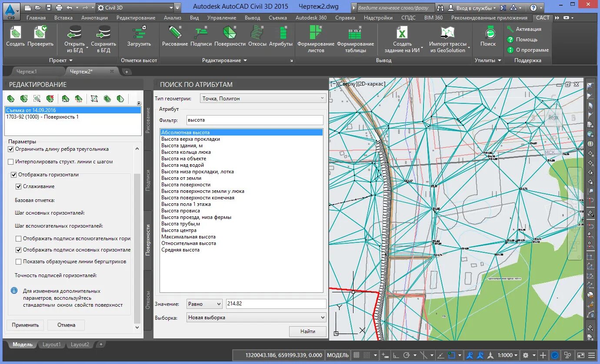Open the Равно comparison dropdown
Viewport: 600px width, 364px height.
pyautogui.click(x=204, y=304)
